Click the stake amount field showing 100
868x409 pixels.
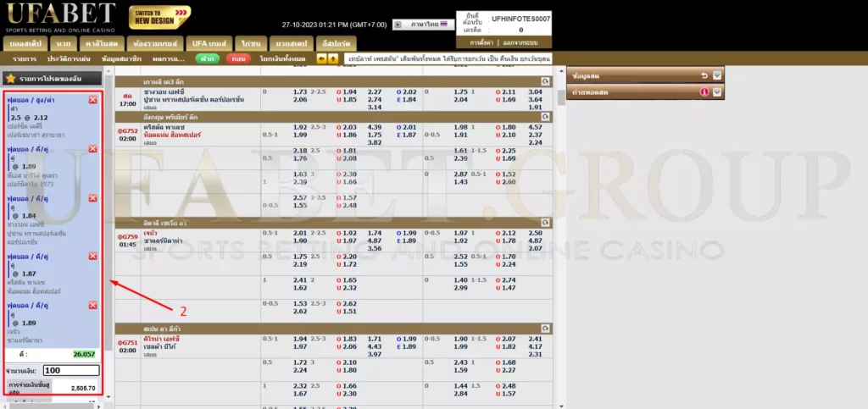[71, 370]
